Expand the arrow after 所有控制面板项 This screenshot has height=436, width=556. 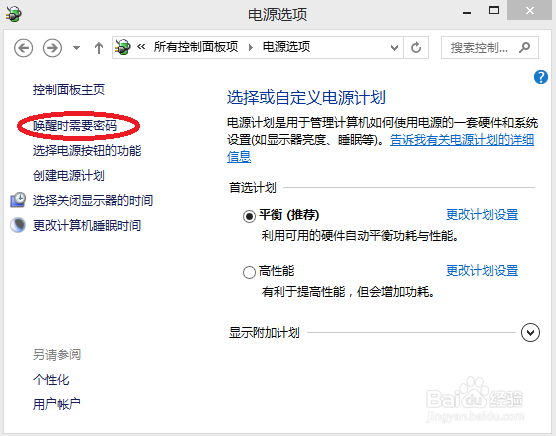[x=251, y=47]
